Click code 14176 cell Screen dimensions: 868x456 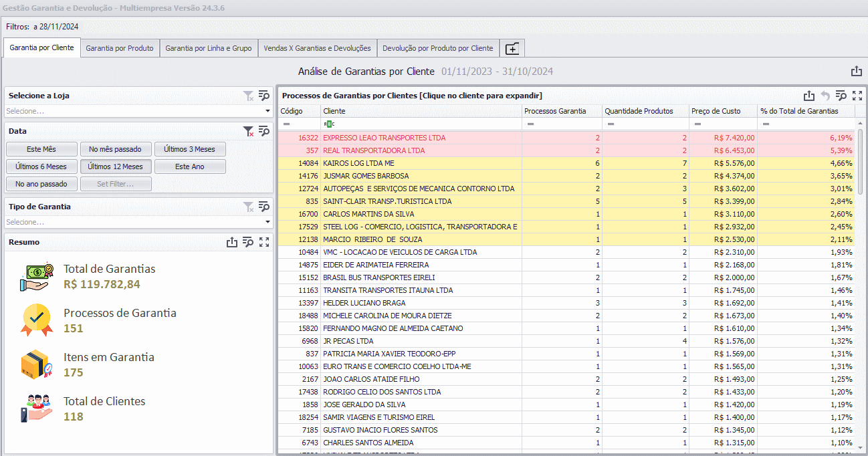[299, 176]
